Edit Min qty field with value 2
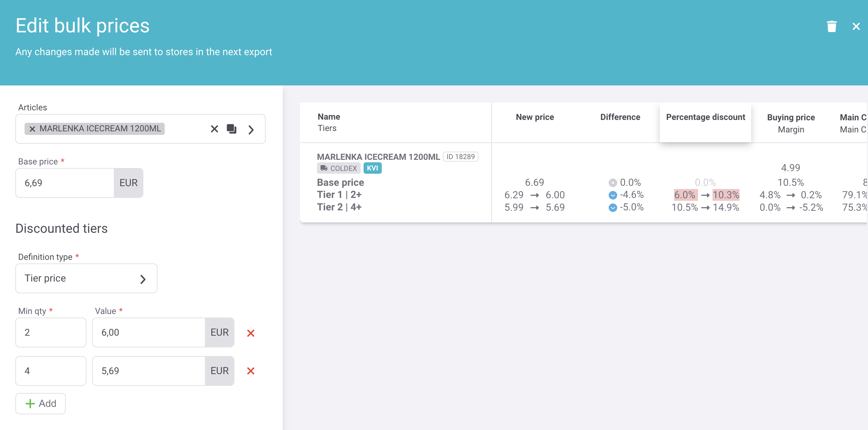The height and width of the screenshot is (430, 868). pos(51,332)
